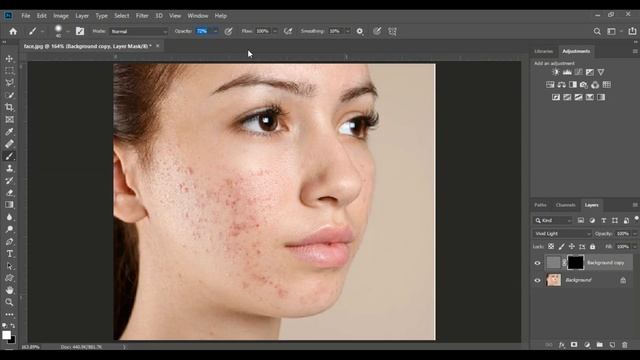Screen dimensions: 640x360
Task: Open the Layers panel menu
Action: pyautogui.click(x=635, y=205)
